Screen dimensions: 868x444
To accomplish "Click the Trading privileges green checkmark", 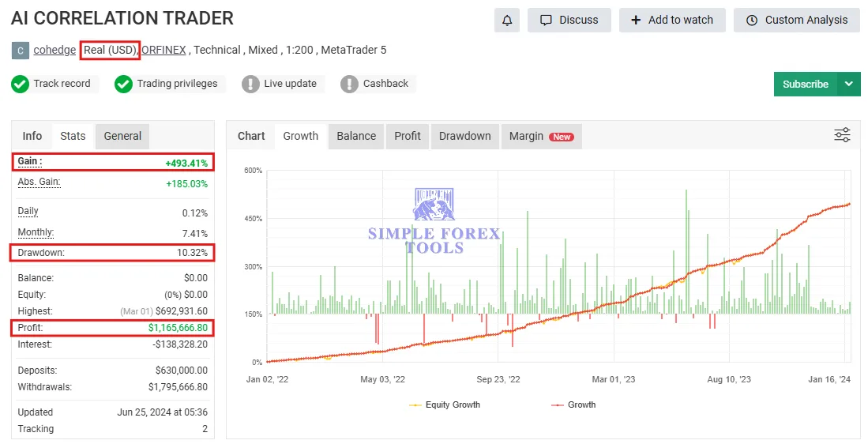I will pos(123,84).
